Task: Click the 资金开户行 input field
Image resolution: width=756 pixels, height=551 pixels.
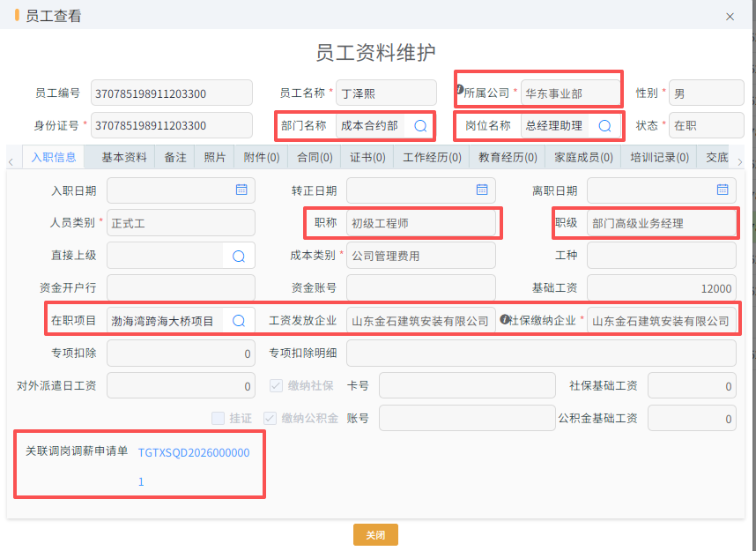Action: point(181,288)
